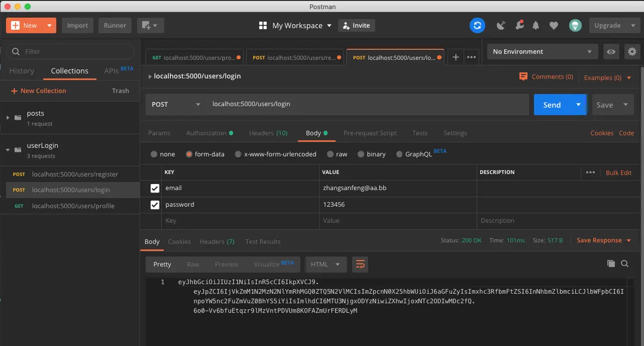Click the sidebar Filter search field

71,51
